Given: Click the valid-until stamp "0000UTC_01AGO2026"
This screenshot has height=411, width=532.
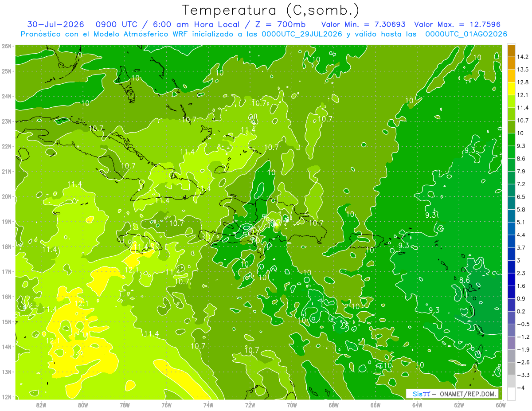Looking at the screenshot, I should (466, 34).
